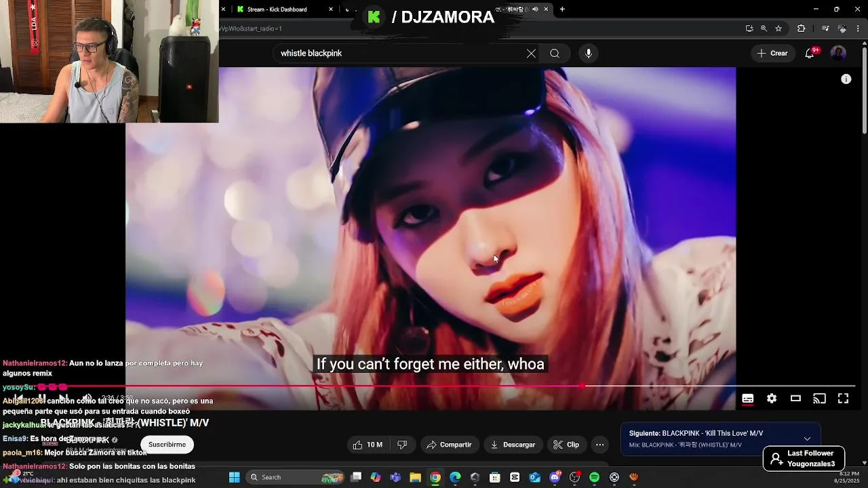Open Spotify from the taskbar
Screen dimensions: 868x488
(x=595, y=477)
